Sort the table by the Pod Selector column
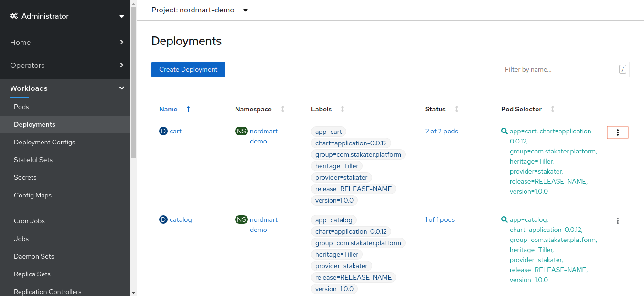The height and width of the screenshot is (296, 644). pyautogui.click(x=521, y=109)
